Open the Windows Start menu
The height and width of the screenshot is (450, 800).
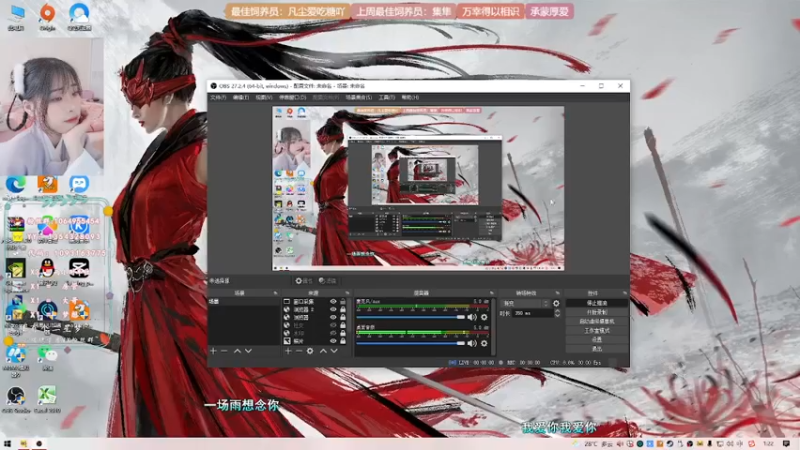tap(7, 444)
